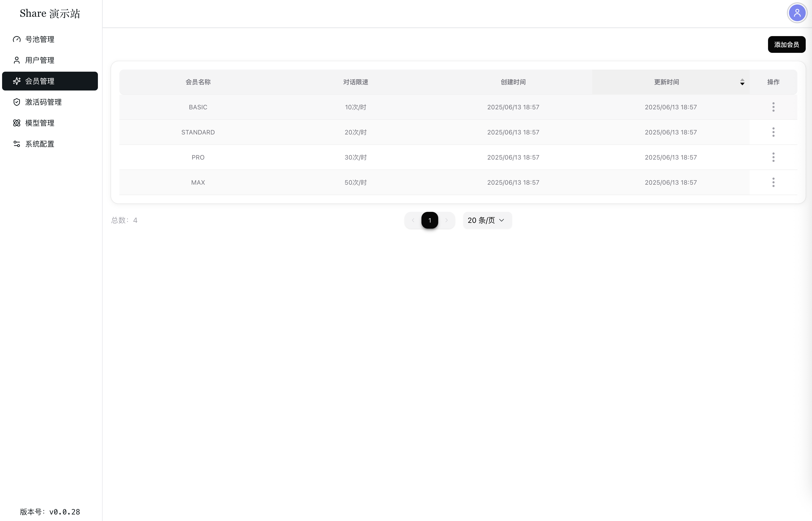Viewport: 812px width, 521px height.
Task: Click the 创建时间 column header
Action: 513,82
